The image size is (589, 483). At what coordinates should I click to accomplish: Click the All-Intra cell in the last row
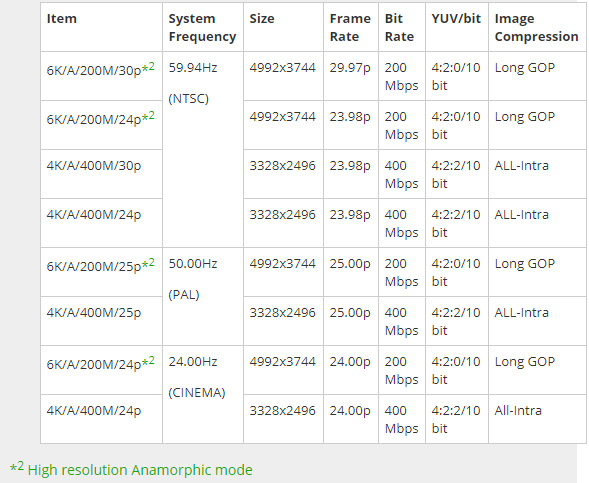coord(537,419)
